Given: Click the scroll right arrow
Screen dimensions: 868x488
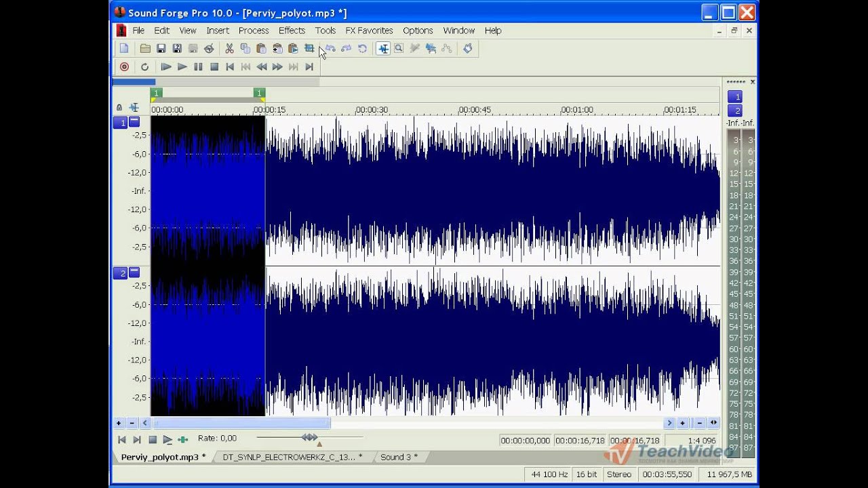Looking at the screenshot, I should point(669,423).
